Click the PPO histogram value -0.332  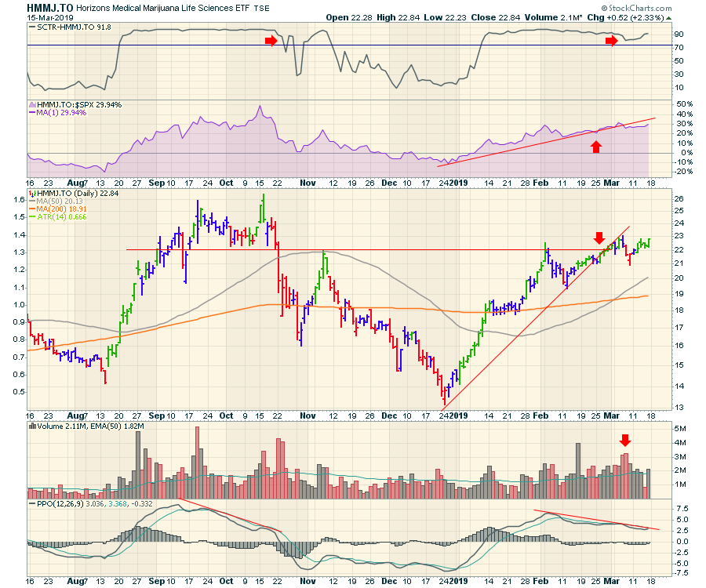coord(141,504)
